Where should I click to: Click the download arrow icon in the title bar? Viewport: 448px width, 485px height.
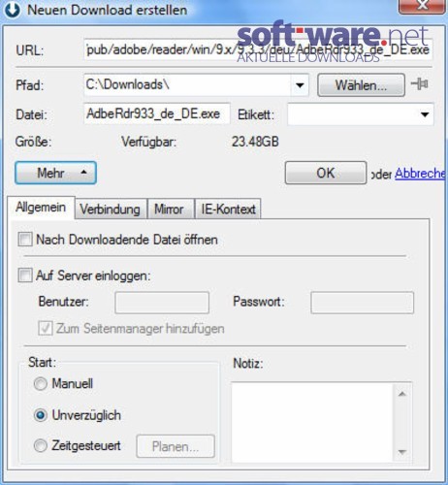12,10
